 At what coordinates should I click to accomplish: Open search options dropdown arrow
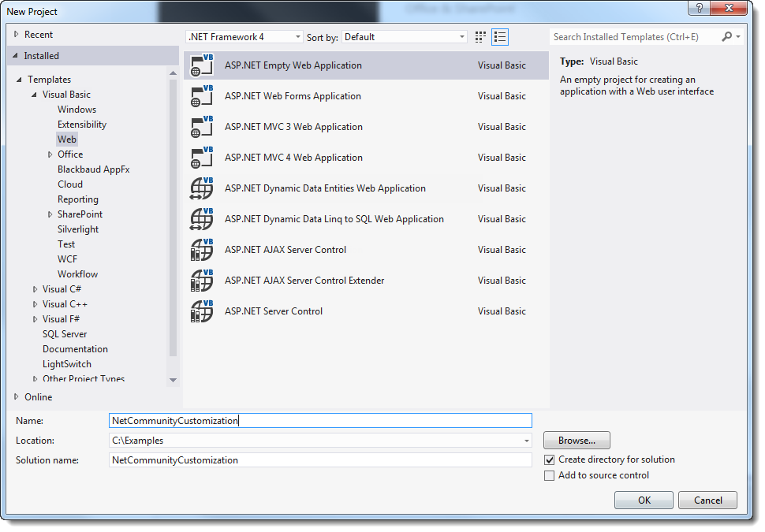coord(738,36)
